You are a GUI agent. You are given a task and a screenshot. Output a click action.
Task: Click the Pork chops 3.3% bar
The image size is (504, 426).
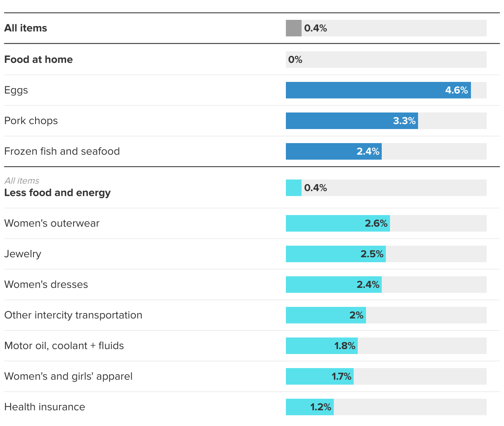(x=352, y=121)
